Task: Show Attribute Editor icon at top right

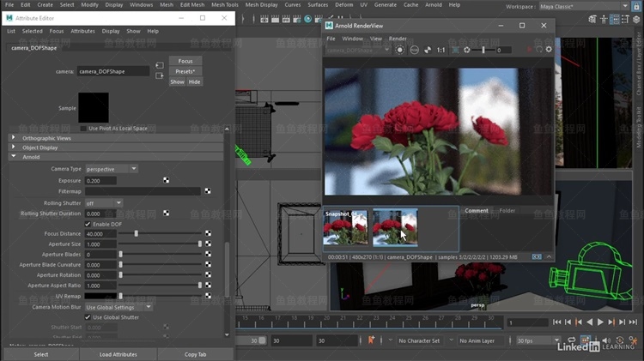Action: pyautogui.click(x=615, y=19)
